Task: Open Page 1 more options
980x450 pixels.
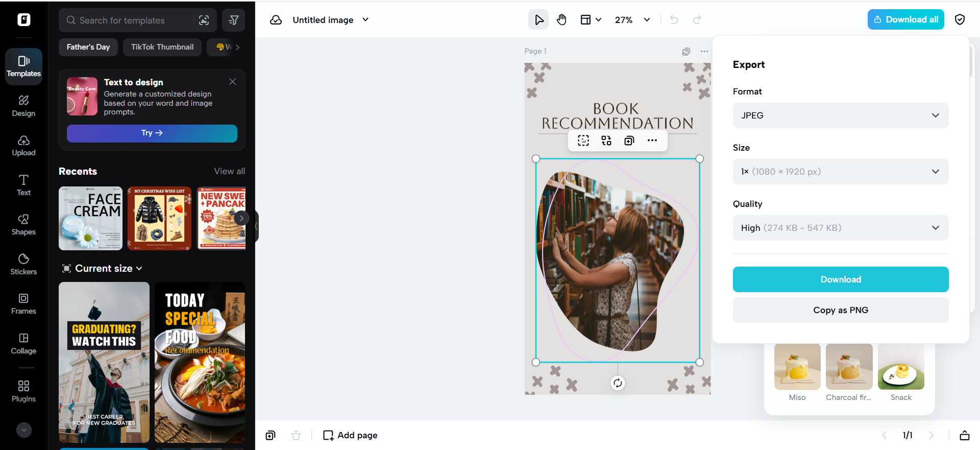Action: [704, 51]
